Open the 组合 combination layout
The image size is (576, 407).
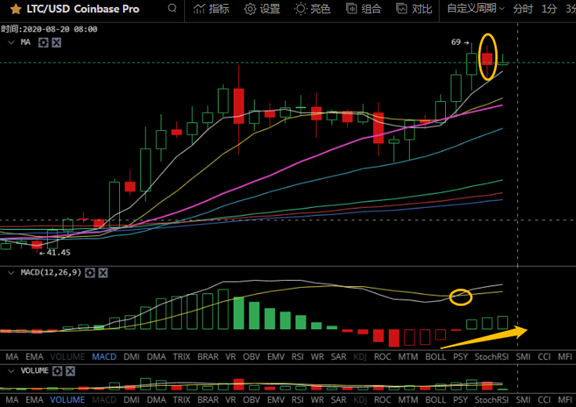click(363, 8)
